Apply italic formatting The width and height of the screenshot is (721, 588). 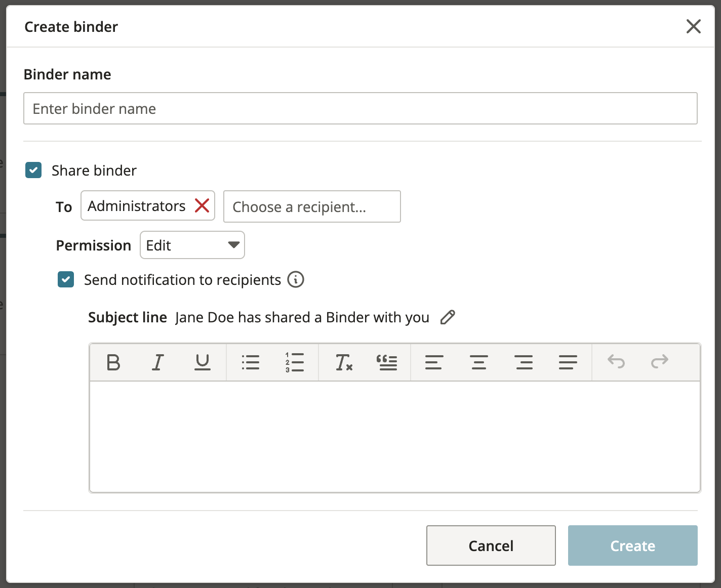coord(158,362)
